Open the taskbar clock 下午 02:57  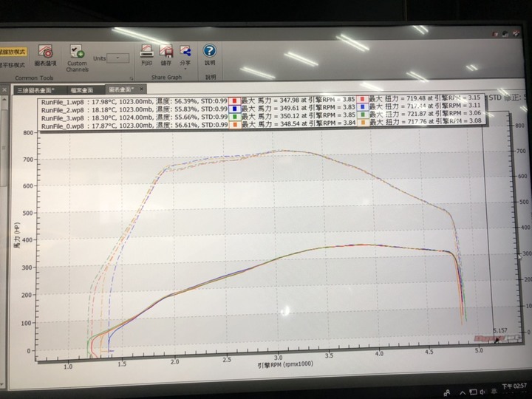[514, 386]
